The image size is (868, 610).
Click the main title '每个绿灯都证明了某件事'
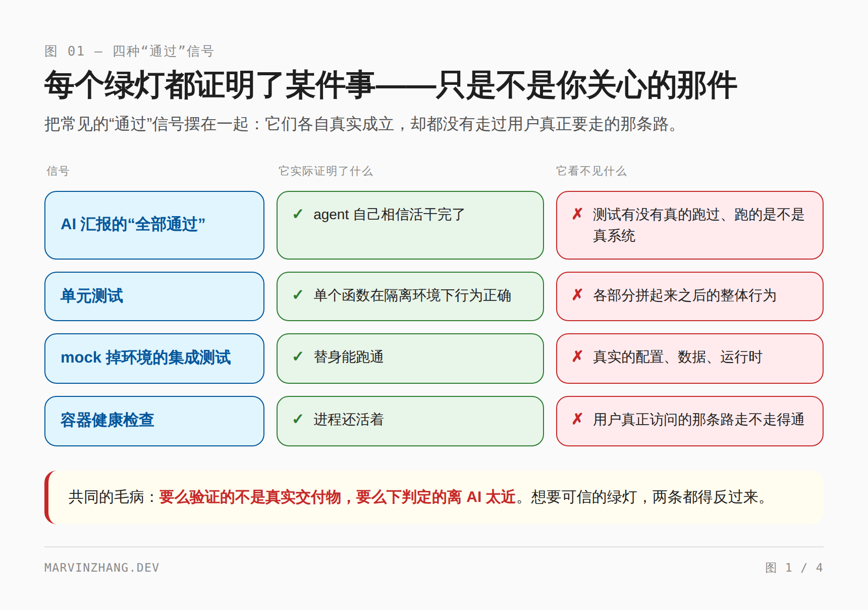pyautogui.click(x=209, y=85)
